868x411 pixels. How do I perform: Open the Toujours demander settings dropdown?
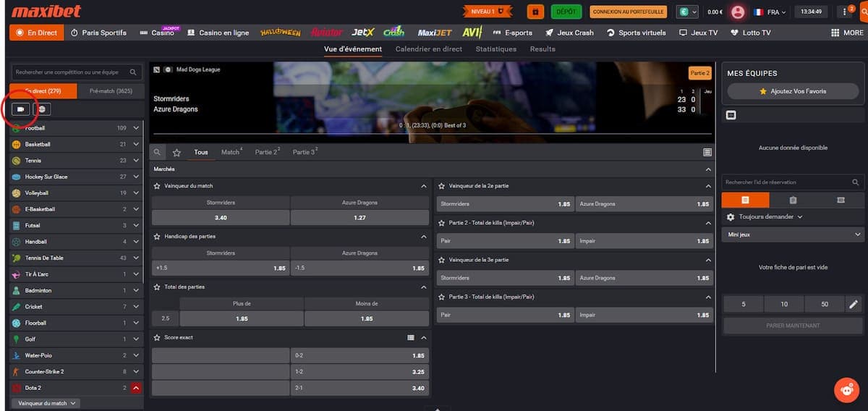(x=765, y=217)
